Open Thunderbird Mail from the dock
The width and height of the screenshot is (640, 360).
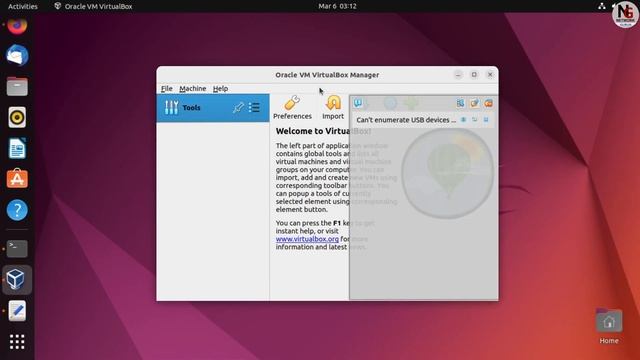click(17, 56)
